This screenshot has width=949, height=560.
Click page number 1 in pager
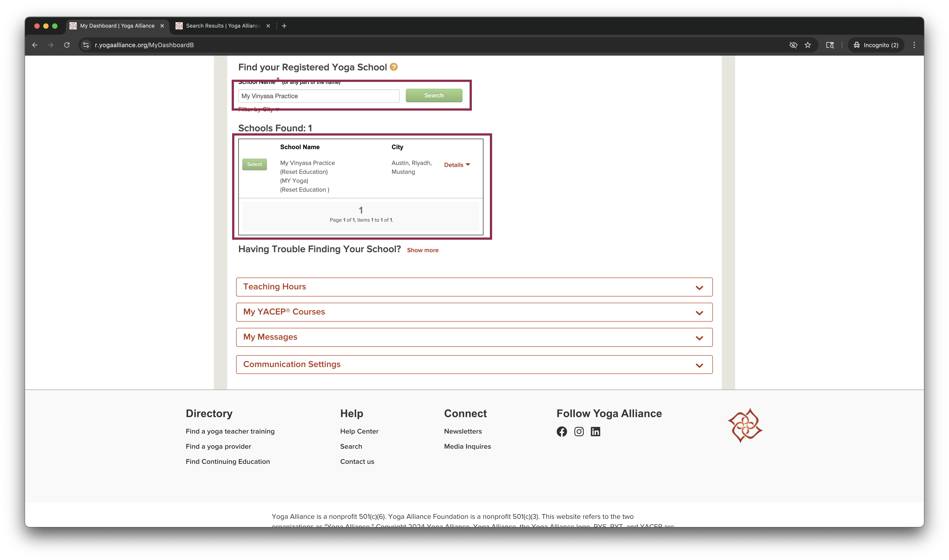click(361, 210)
